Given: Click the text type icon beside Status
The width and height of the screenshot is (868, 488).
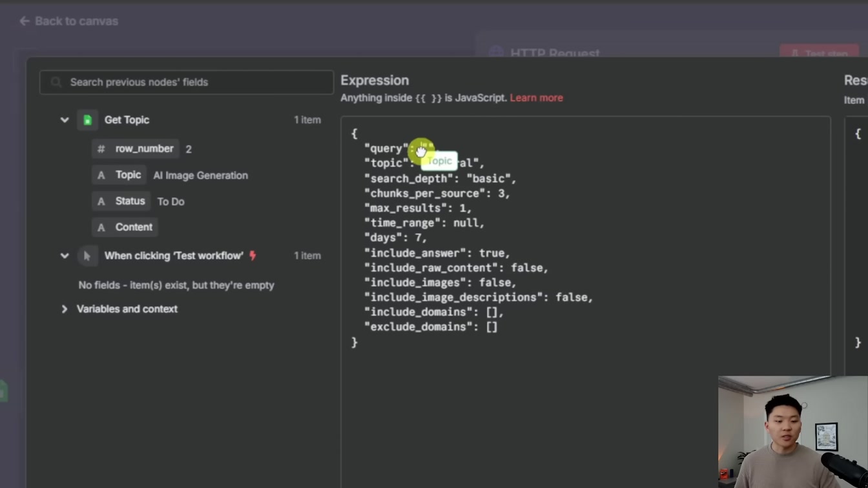Looking at the screenshot, I should pos(101,201).
